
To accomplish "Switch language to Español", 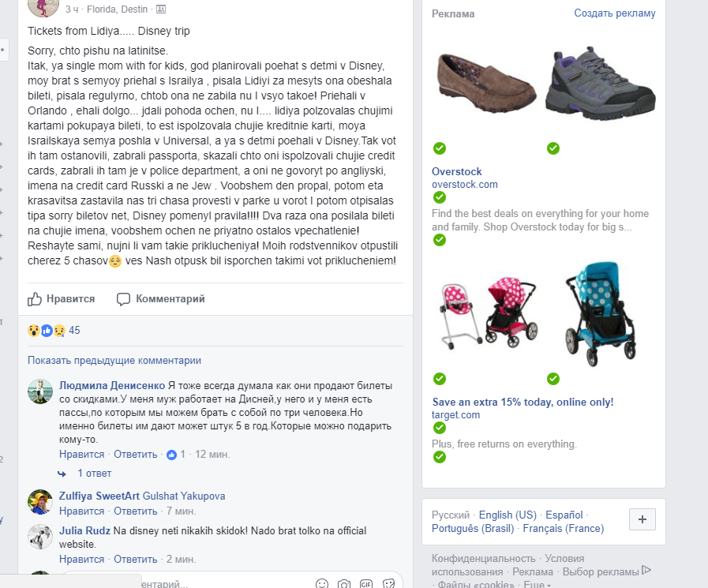I will (x=564, y=515).
